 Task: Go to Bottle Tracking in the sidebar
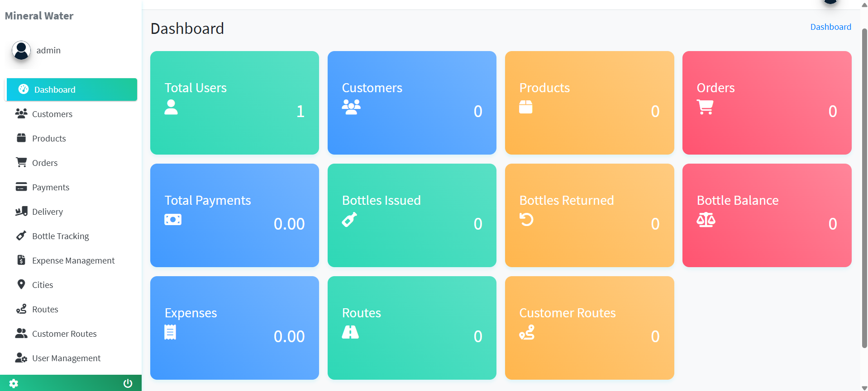(71, 236)
